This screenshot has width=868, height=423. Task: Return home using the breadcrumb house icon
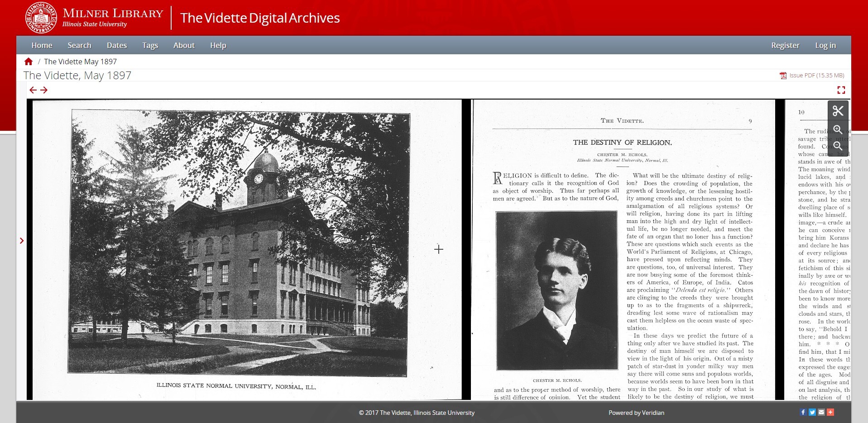point(29,62)
